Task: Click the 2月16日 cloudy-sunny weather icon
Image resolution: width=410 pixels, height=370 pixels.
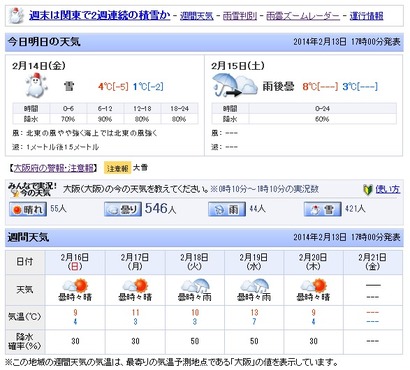Action: [75, 286]
